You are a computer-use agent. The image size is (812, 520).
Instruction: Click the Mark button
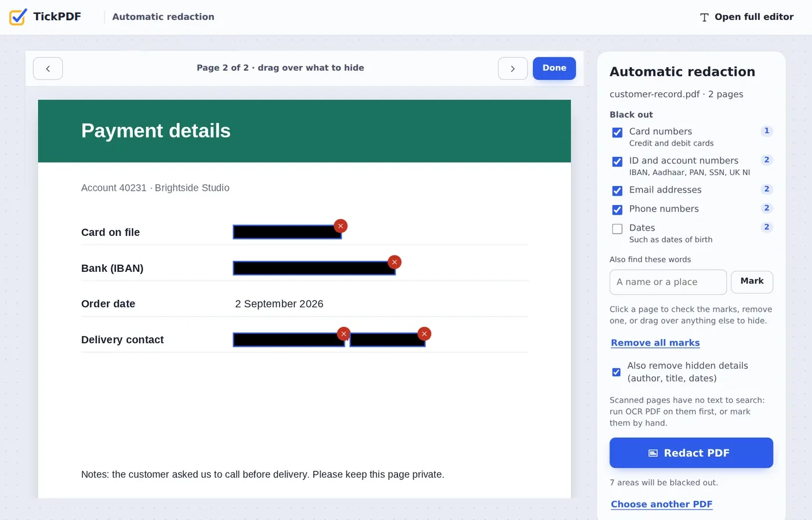[x=752, y=282]
